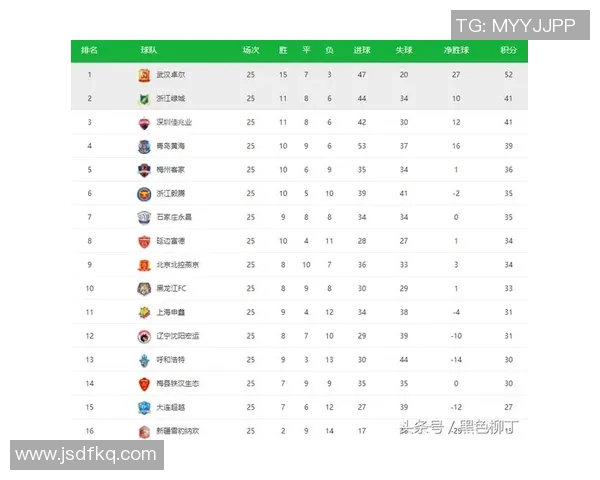Click the 辽宁沈阳宏运 club badge
This screenshot has width=600, height=480.
click(144, 336)
